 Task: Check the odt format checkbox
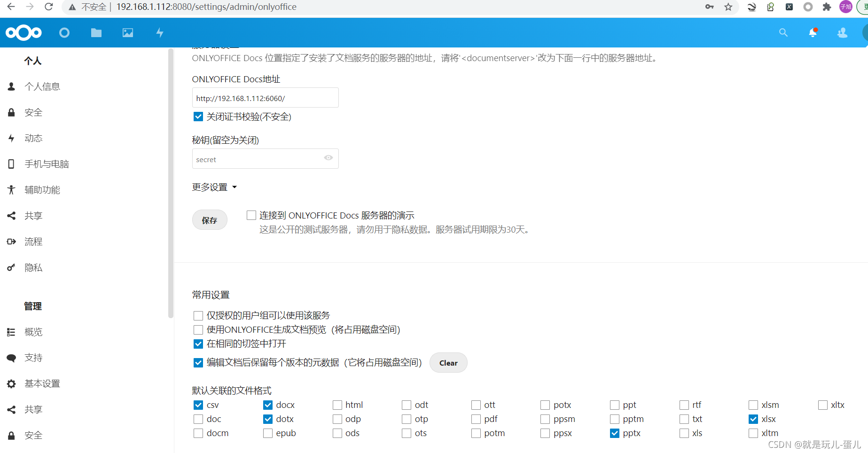(407, 405)
